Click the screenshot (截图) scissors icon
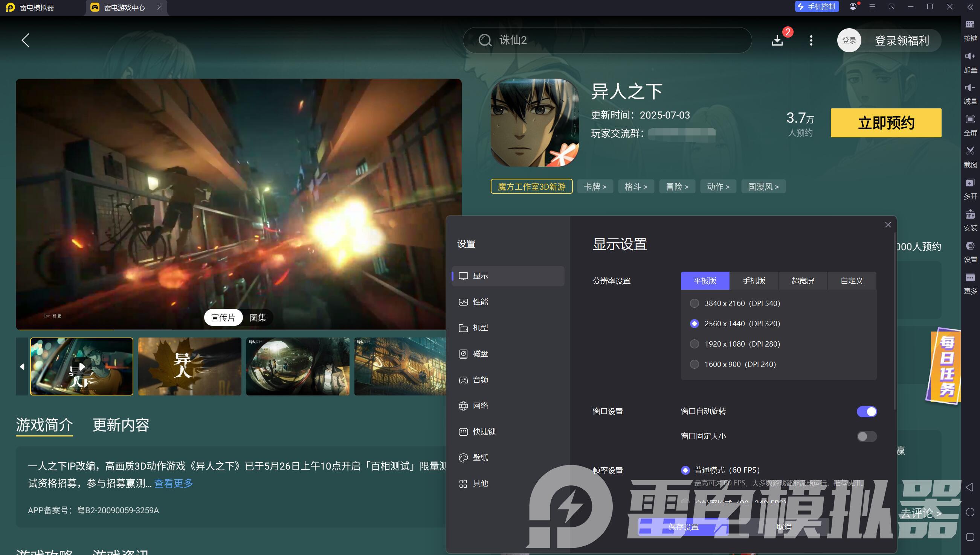 tap(970, 151)
